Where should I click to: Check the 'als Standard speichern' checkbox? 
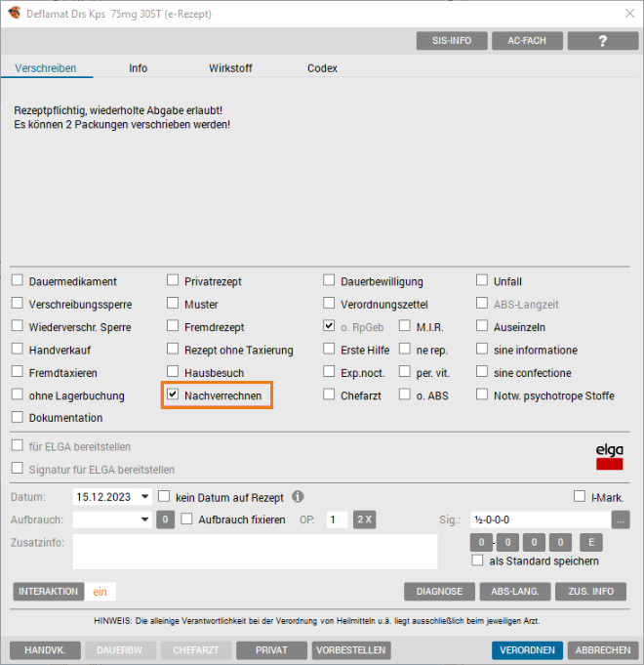coord(477,561)
